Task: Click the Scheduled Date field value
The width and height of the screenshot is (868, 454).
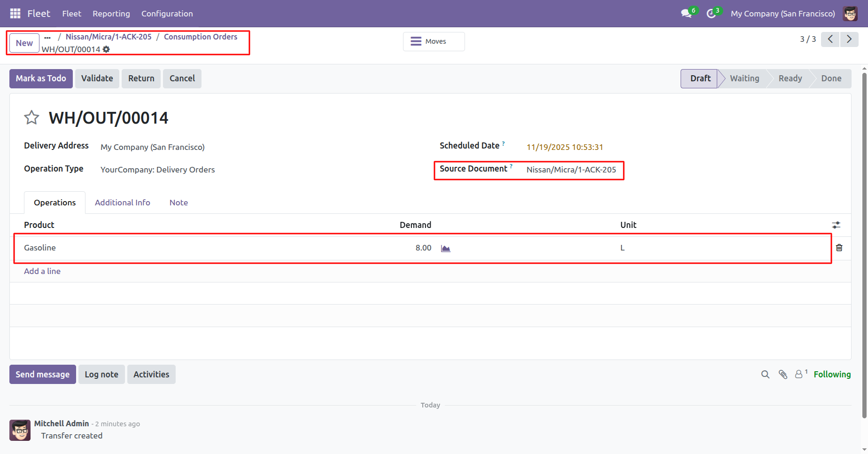Action: click(x=565, y=147)
